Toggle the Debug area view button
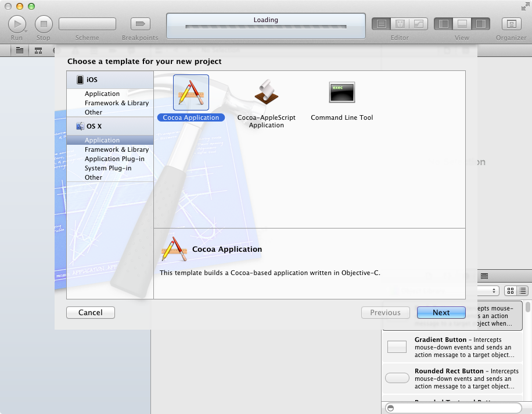532x414 pixels. click(x=462, y=24)
